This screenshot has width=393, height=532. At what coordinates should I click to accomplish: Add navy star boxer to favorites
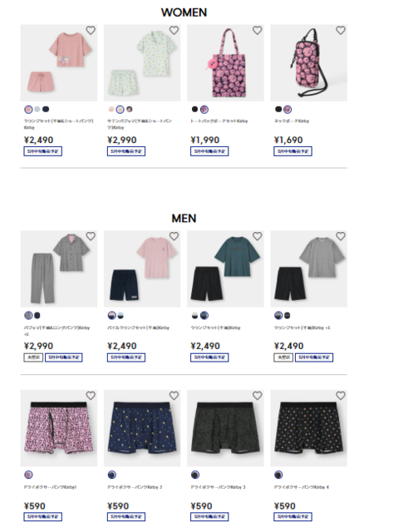174,396
